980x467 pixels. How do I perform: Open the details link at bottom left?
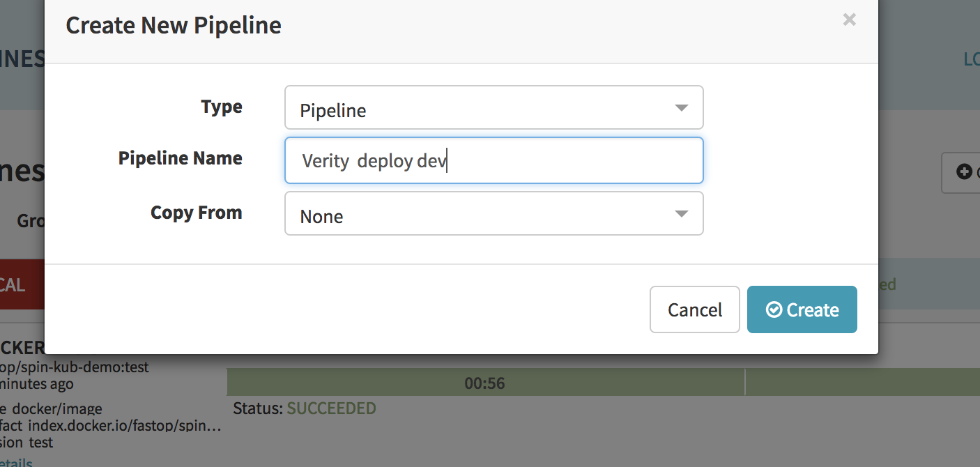[x=16, y=462]
